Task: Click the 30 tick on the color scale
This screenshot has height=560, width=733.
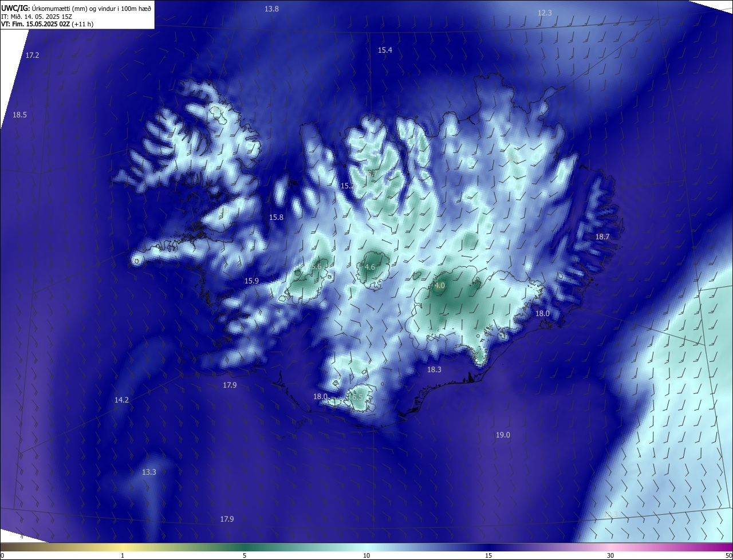Action: pos(610,555)
